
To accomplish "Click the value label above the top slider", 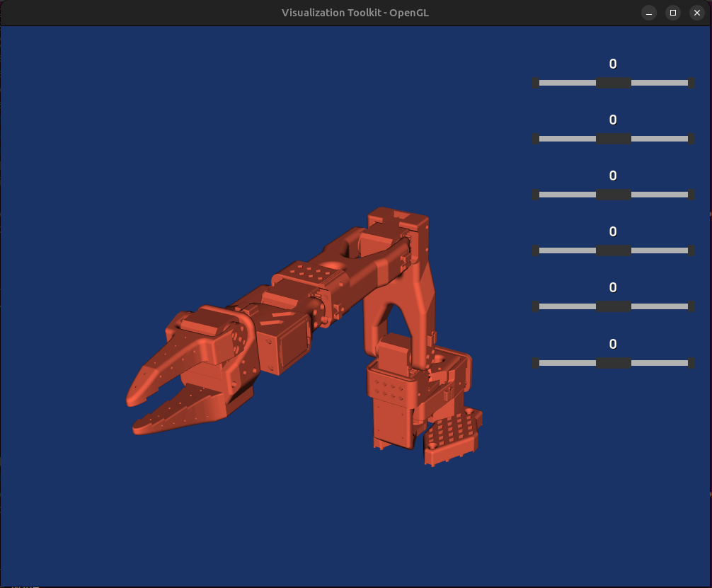I will click(x=613, y=64).
